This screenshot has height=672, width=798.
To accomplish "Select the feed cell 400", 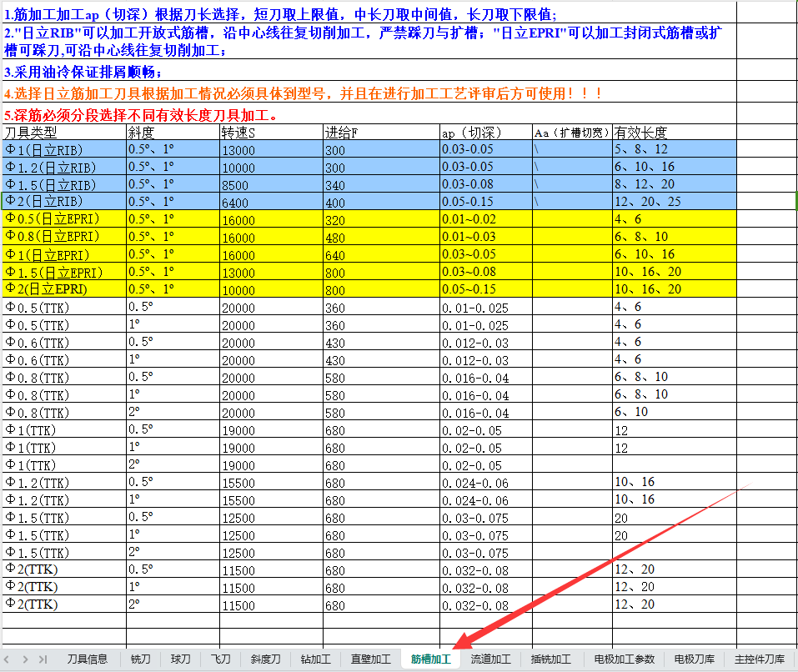I will tap(381, 202).
